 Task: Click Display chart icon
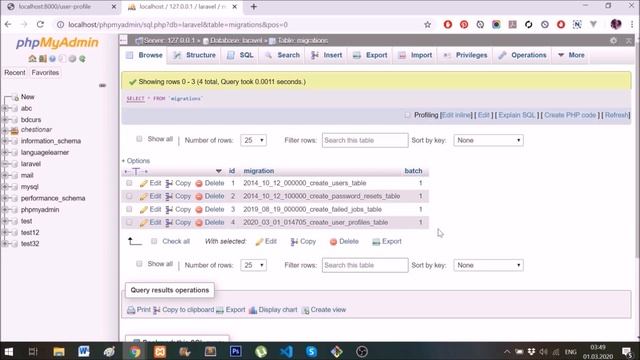pos(253,310)
